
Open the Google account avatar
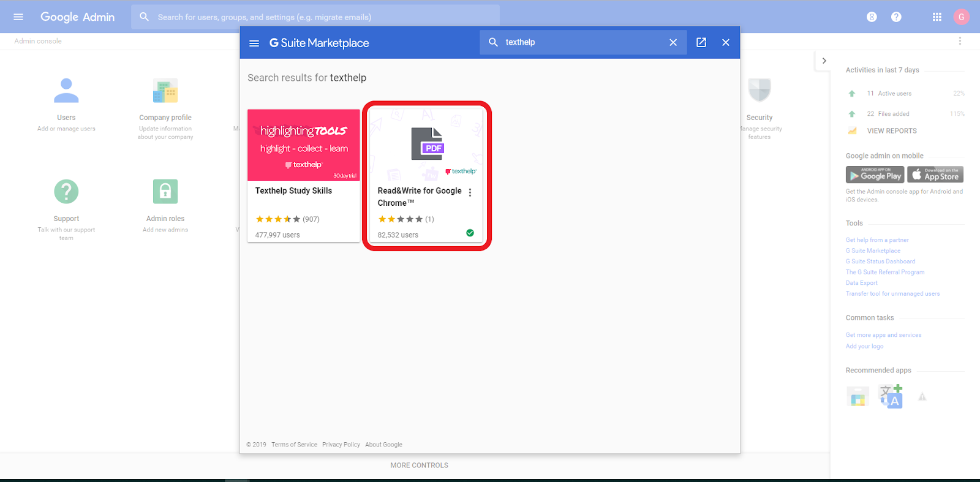pyautogui.click(x=962, y=17)
